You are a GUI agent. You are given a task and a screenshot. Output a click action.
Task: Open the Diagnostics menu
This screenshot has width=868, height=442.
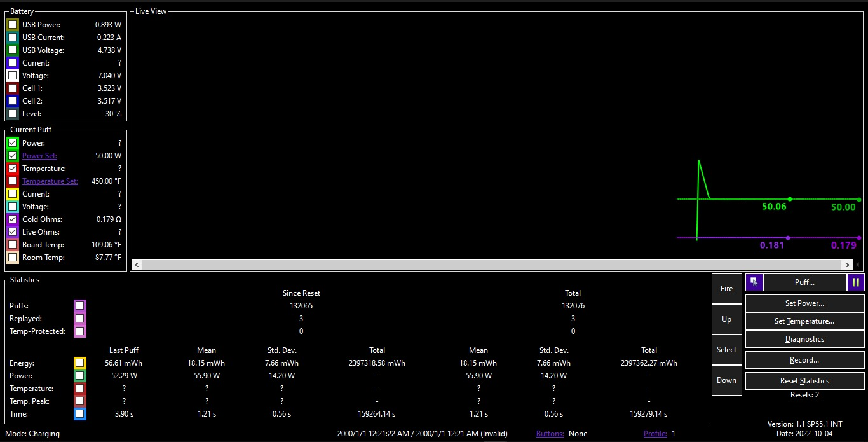pyautogui.click(x=804, y=339)
